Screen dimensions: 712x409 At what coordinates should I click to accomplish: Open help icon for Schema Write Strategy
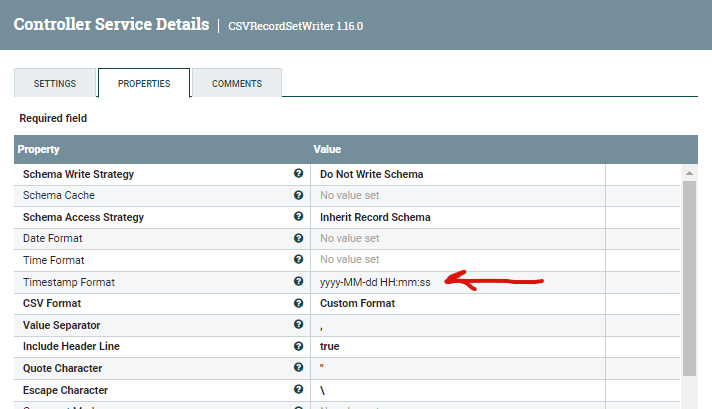point(298,173)
